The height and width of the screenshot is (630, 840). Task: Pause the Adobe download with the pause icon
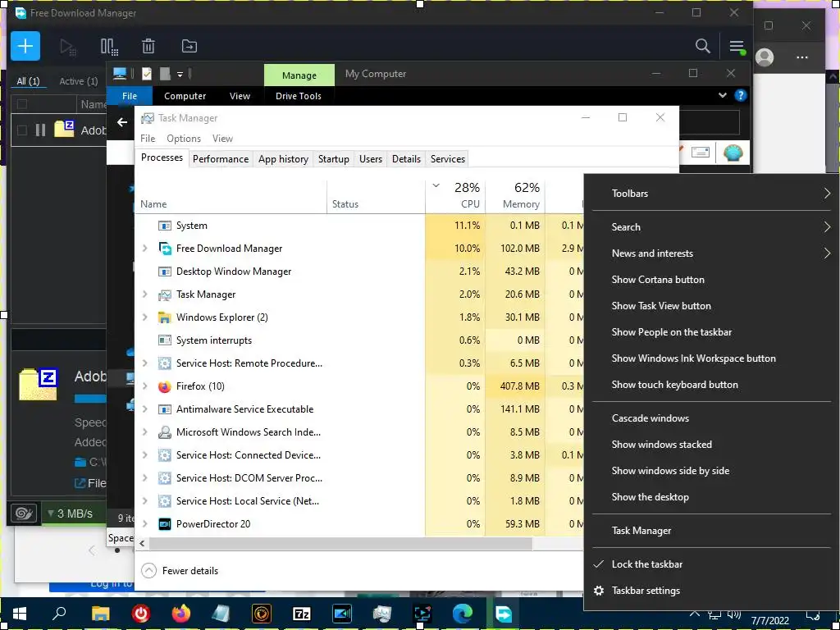[x=40, y=130]
